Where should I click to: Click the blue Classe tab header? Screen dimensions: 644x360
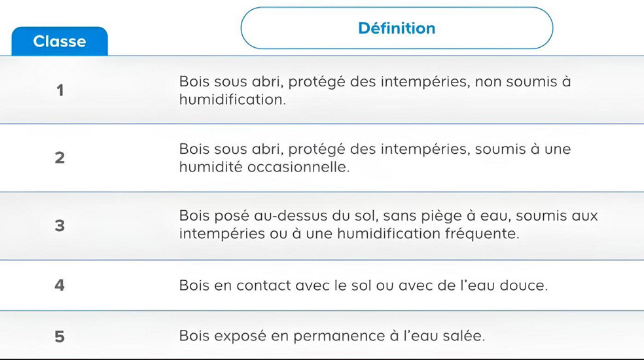(x=60, y=41)
